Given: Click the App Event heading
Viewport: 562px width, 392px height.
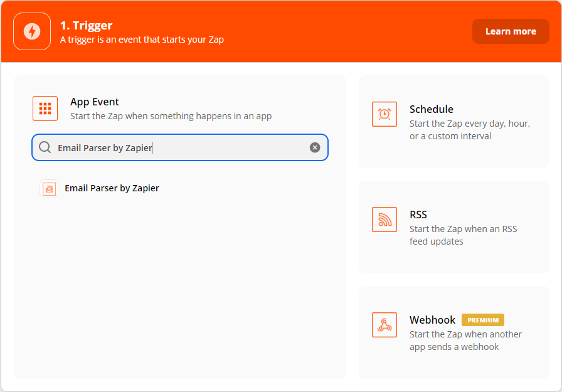Looking at the screenshot, I should tap(94, 102).
